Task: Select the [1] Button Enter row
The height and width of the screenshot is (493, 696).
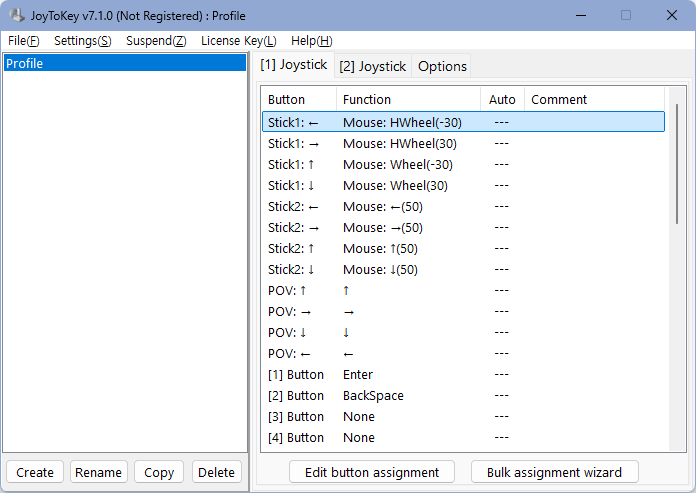Action: click(463, 375)
